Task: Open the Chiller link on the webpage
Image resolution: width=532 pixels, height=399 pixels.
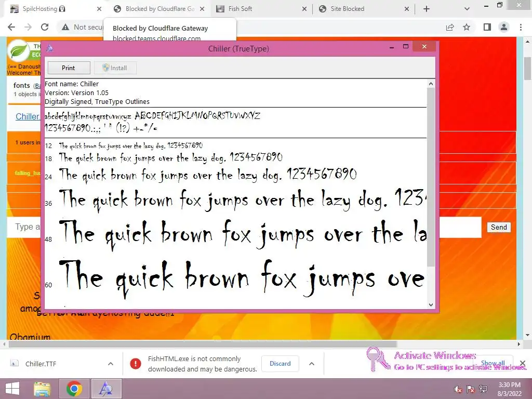Action: click(27, 117)
